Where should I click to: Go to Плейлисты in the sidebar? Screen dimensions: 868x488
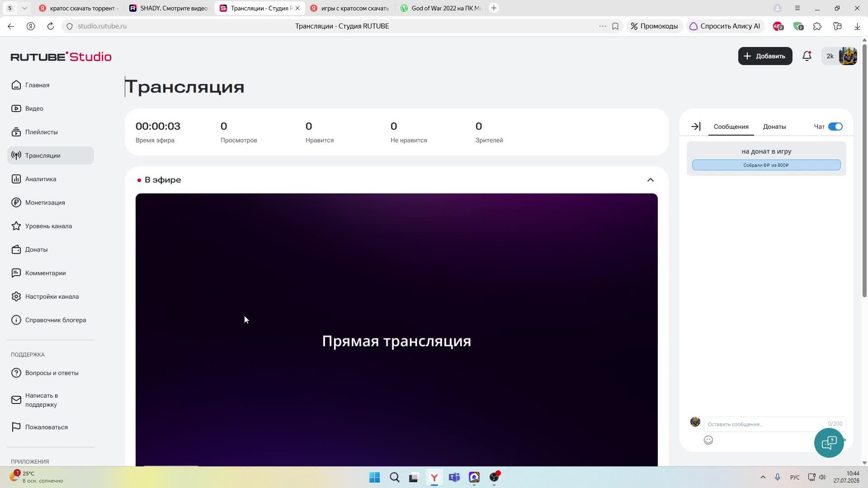(x=51, y=132)
